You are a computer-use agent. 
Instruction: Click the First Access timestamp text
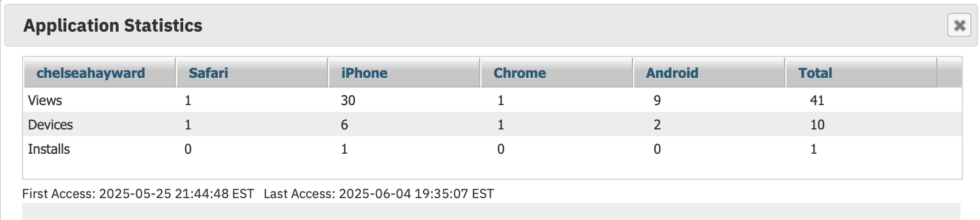[138, 194]
